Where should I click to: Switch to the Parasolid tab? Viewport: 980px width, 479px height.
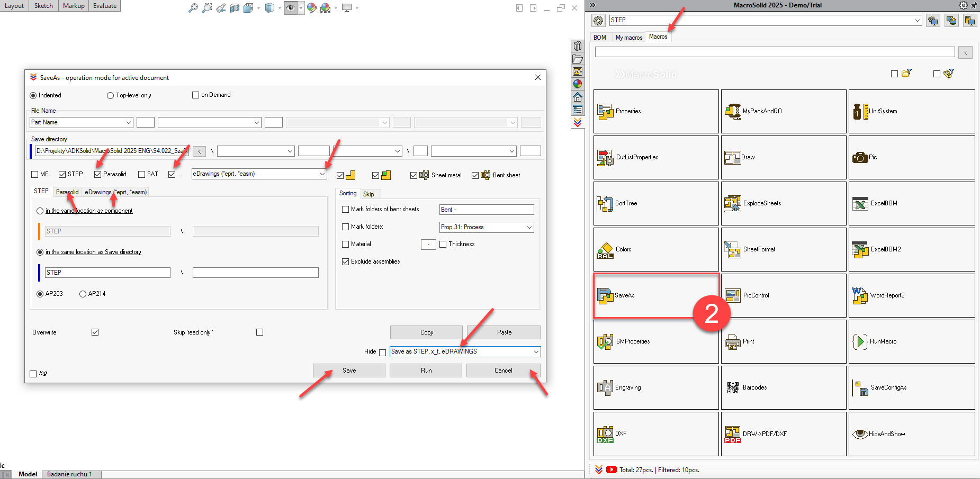(67, 192)
